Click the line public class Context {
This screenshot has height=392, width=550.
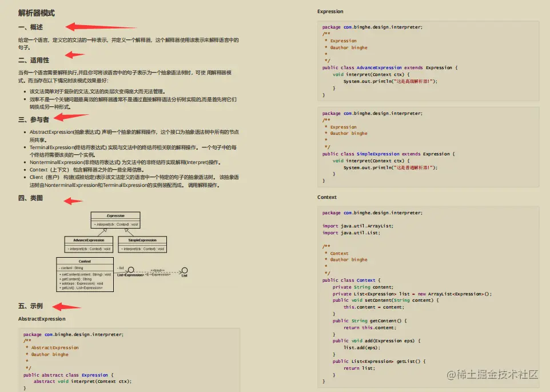[352, 280]
